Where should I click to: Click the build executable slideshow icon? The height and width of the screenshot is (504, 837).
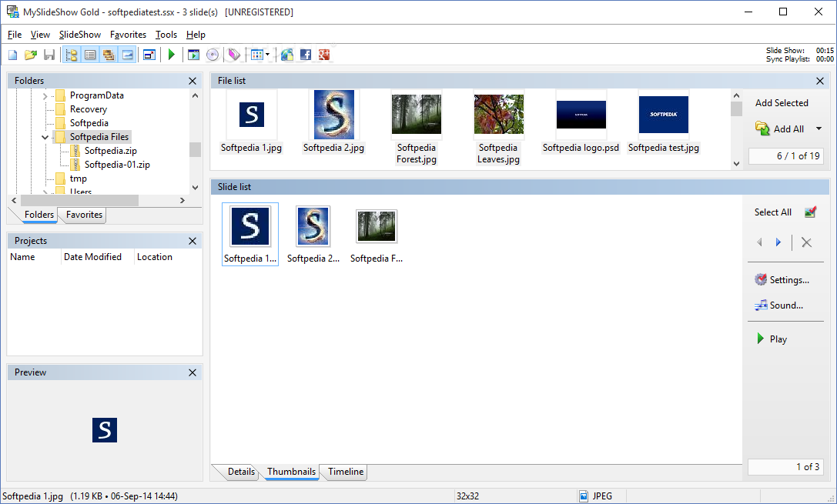[x=194, y=55]
